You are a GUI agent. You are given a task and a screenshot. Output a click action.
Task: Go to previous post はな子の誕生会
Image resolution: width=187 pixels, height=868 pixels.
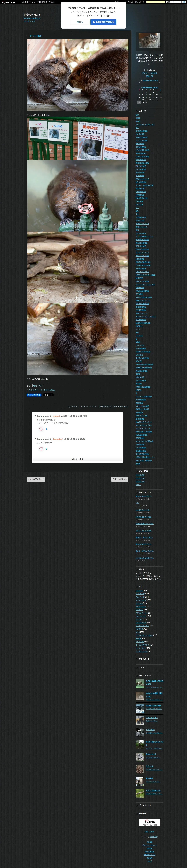pyautogui.click(x=36, y=479)
